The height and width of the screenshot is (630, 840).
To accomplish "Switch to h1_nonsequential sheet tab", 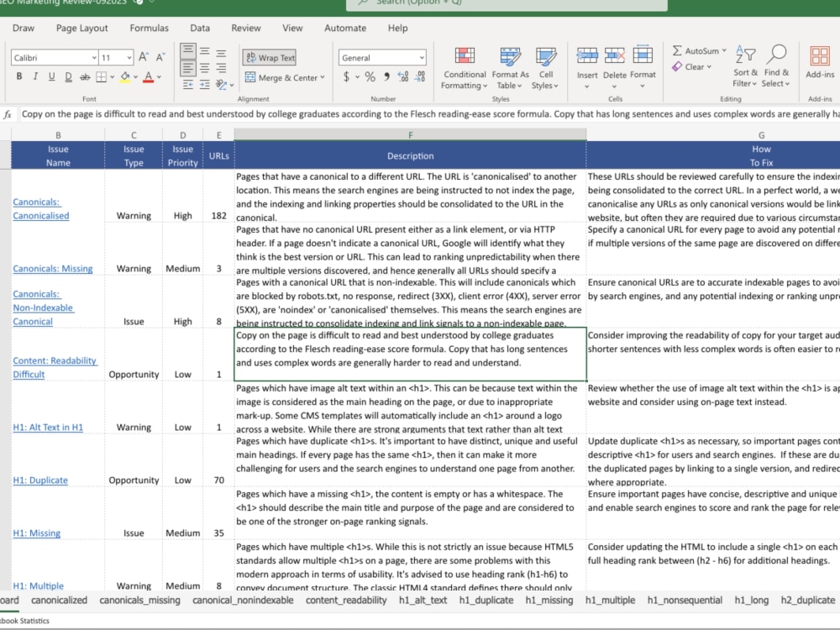I will pyautogui.click(x=684, y=600).
